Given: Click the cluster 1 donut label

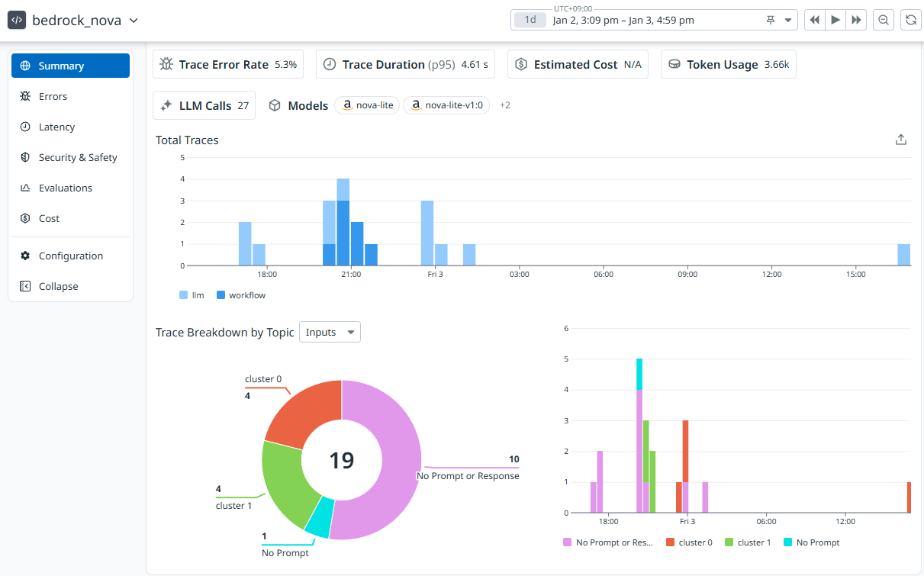Looking at the screenshot, I should click(234, 506).
